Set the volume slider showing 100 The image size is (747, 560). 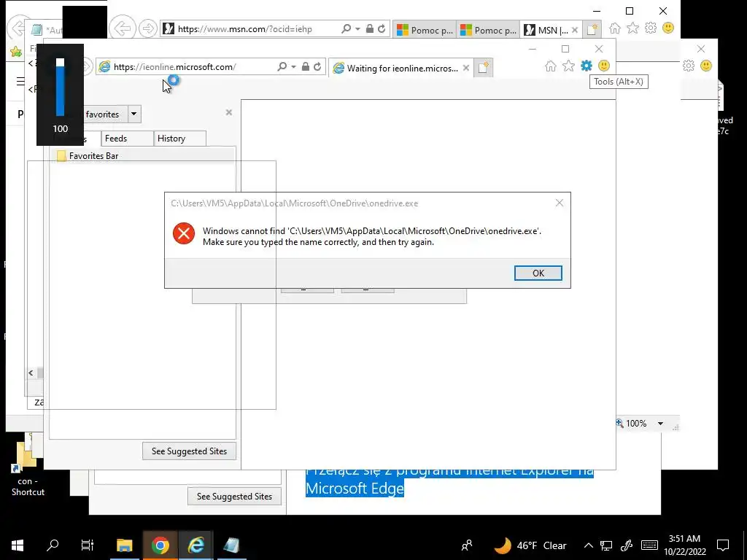pos(60,87)
